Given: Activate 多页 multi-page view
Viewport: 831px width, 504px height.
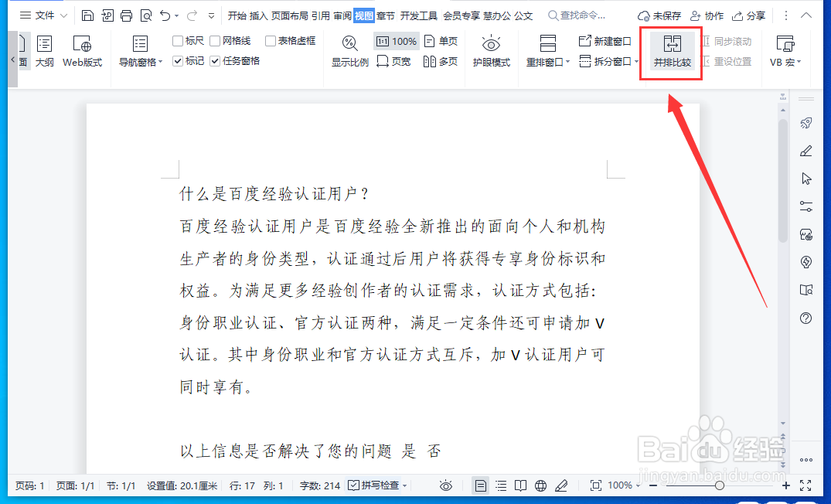Looking at the screenshot, I should [441, 61].
